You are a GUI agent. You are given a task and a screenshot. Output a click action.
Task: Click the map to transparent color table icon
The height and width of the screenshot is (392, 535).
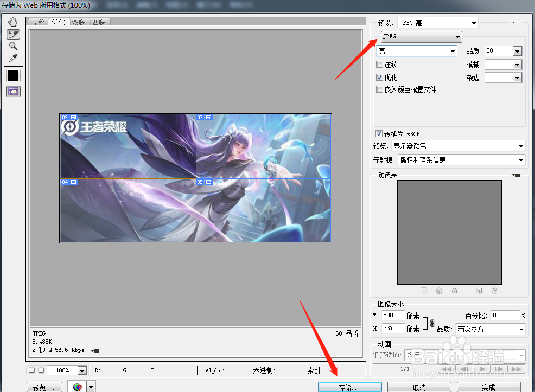click(x=423, y=291)
